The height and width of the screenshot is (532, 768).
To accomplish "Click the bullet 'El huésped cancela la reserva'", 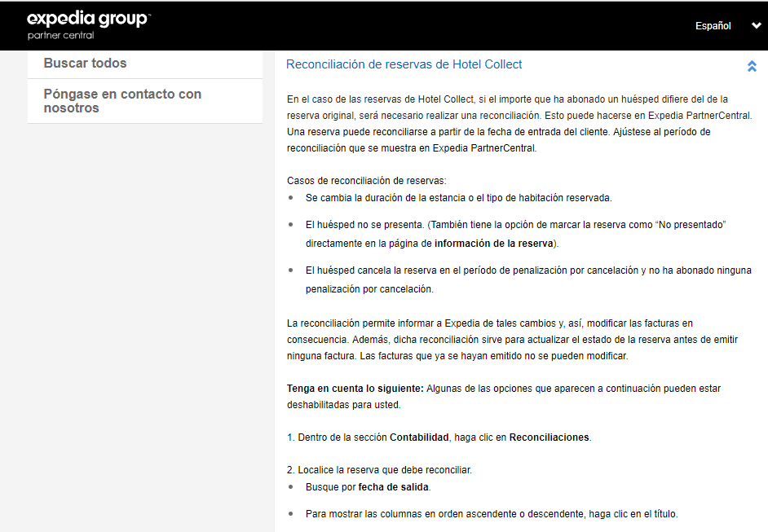I will pyautogui.click(x=528, y=270).
